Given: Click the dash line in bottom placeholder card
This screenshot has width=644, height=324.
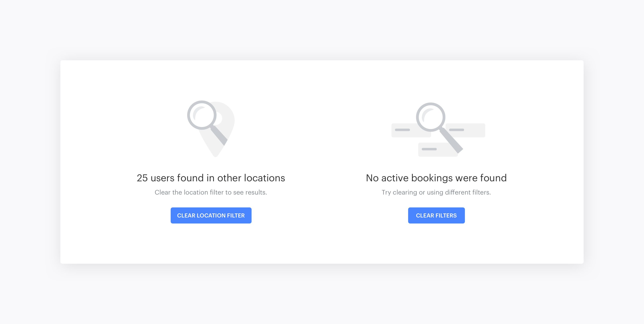Looking at the screenshot, I should tap(429, 149).
